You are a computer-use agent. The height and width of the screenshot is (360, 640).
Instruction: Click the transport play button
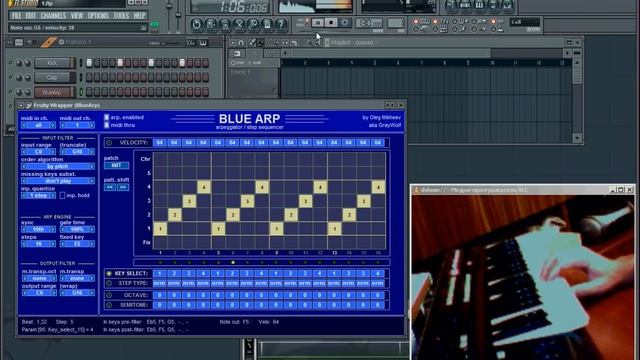click(x=318, y=23)
